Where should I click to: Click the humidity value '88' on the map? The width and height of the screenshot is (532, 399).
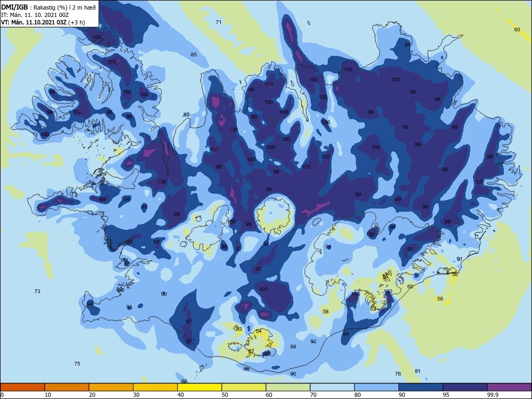click(293, 347)
